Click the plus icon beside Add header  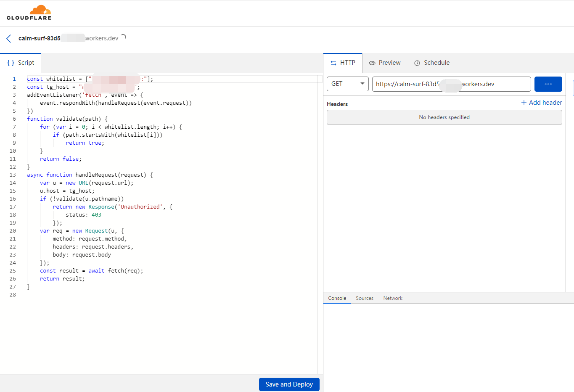click(x=524, y=103)
